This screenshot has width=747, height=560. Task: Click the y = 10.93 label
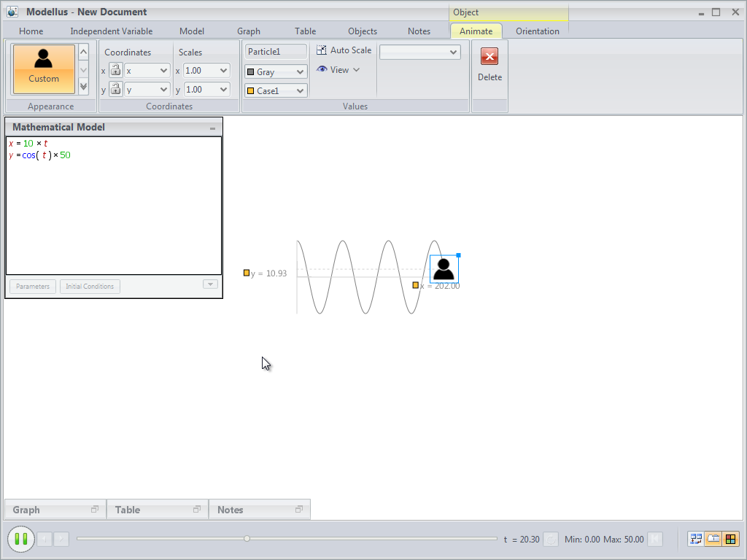coord(268,273)
